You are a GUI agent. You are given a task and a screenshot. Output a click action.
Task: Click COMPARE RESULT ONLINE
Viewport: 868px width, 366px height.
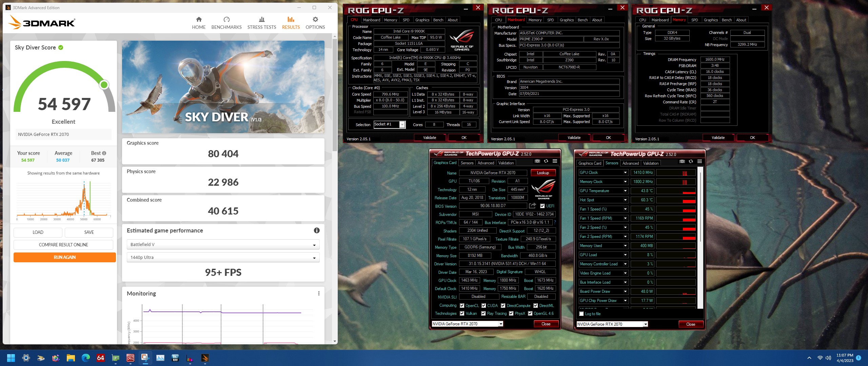coord(63,245)
